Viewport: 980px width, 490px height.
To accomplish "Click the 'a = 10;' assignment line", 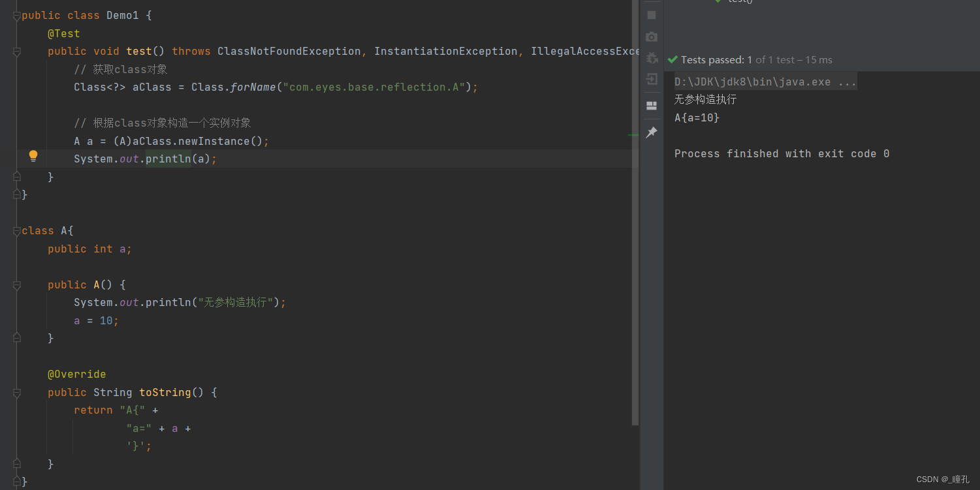I will coord(96,321).
